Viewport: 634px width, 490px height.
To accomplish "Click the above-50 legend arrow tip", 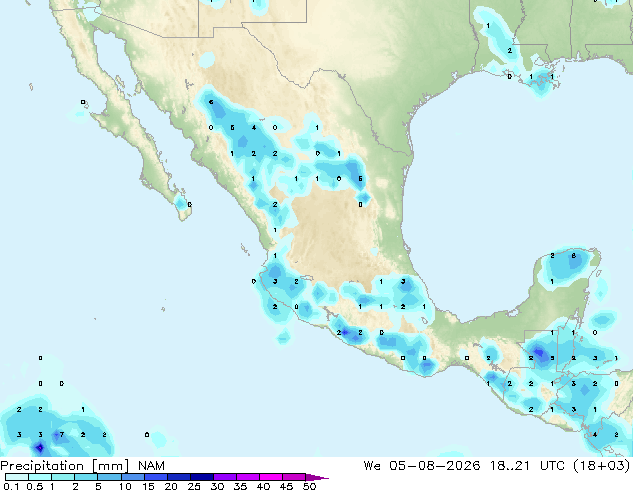I will [317, 477].
